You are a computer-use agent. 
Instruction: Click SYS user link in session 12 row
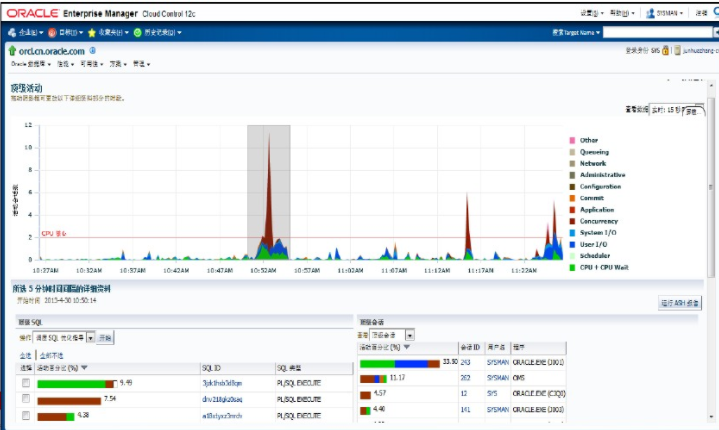click(492, 394)
